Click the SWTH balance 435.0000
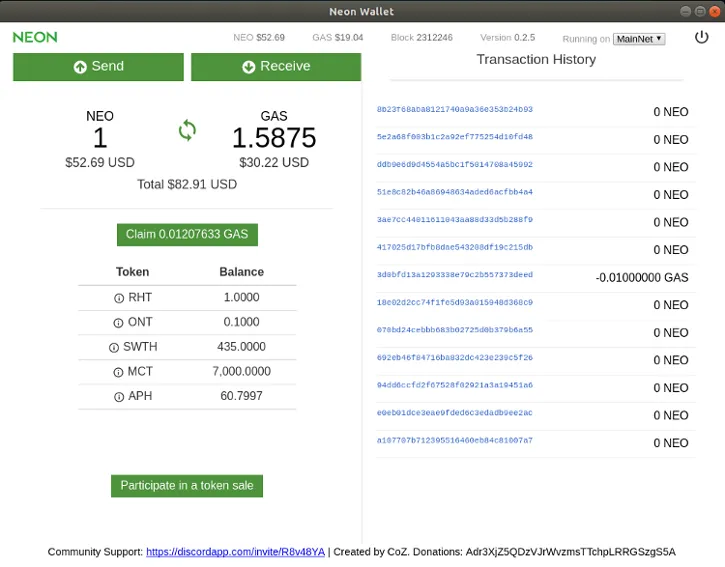Screen dimensions: 725x567 coord(241,347)
